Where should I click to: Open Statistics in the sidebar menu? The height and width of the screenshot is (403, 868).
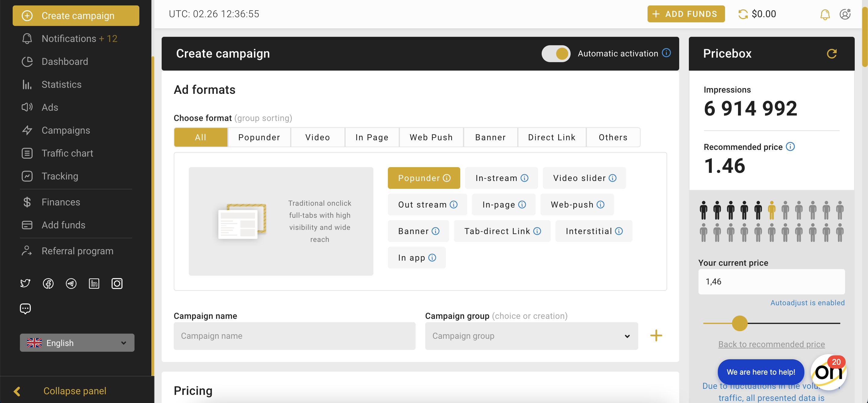(x=61, y=84)
